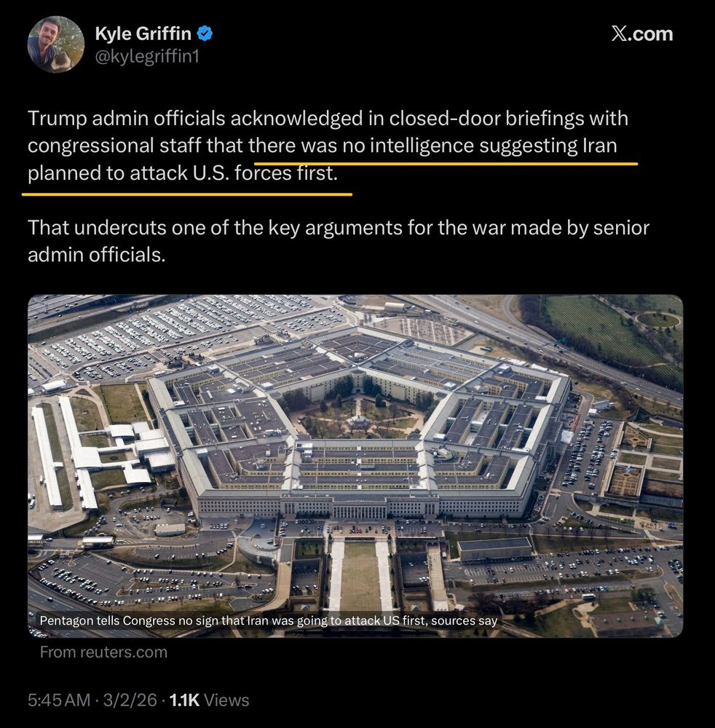Screen dimensions: 715x728
Task: Open the Pentagon aerial photo card
Action: point(355,466)
